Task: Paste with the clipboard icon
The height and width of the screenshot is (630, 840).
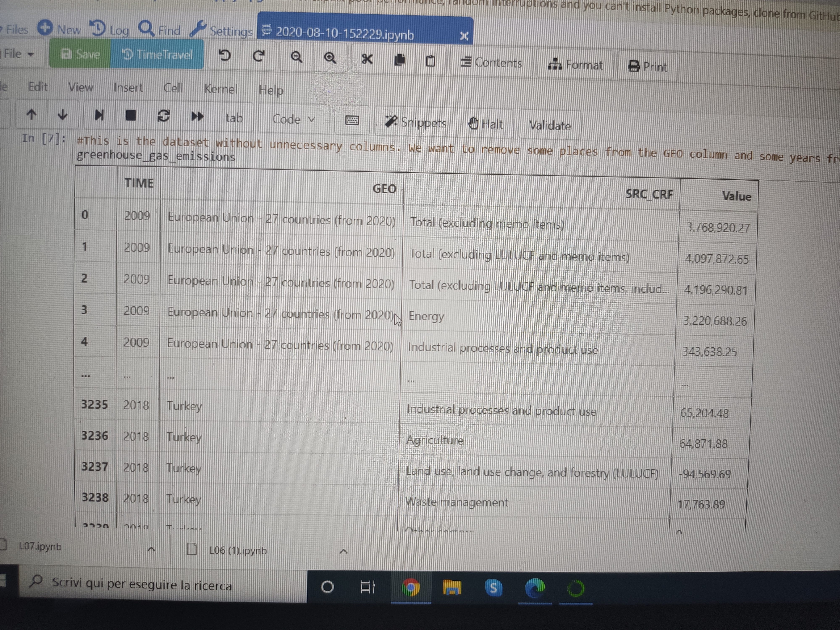Action: point(431,61)
